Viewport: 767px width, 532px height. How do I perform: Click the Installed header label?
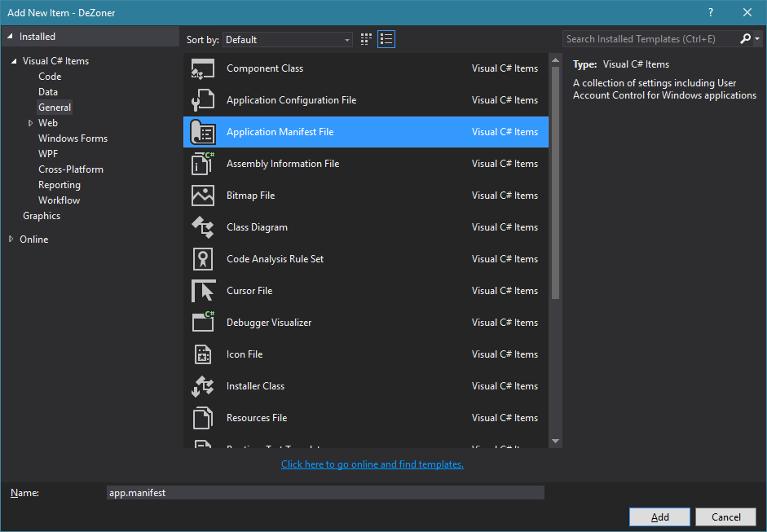(37, 37)
